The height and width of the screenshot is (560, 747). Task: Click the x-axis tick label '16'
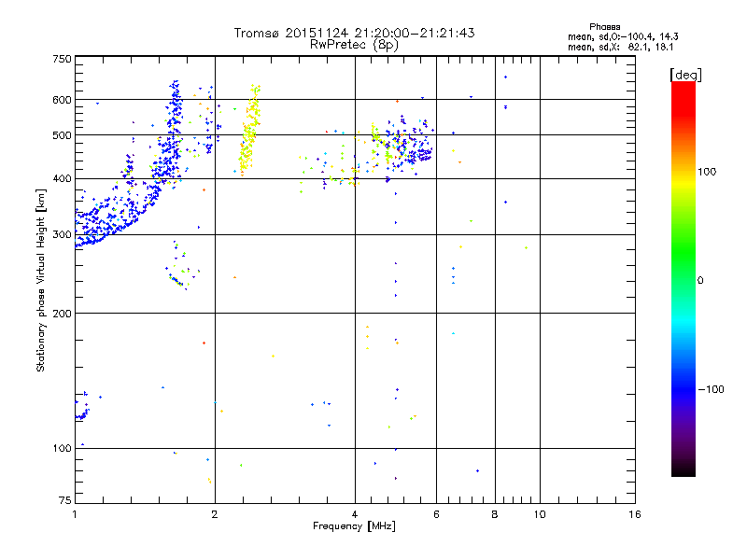tap(635, 514)
